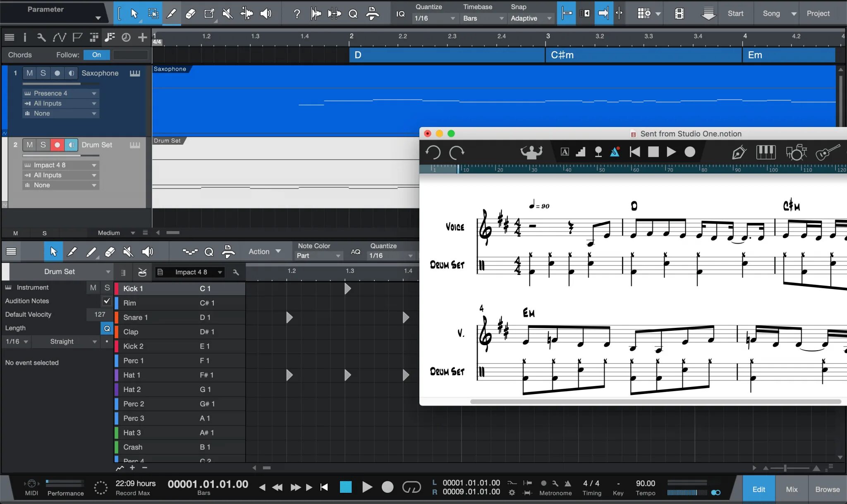
Task: Click the quantize tool in Piano Roll toolbar
Action: coord(209,251)
